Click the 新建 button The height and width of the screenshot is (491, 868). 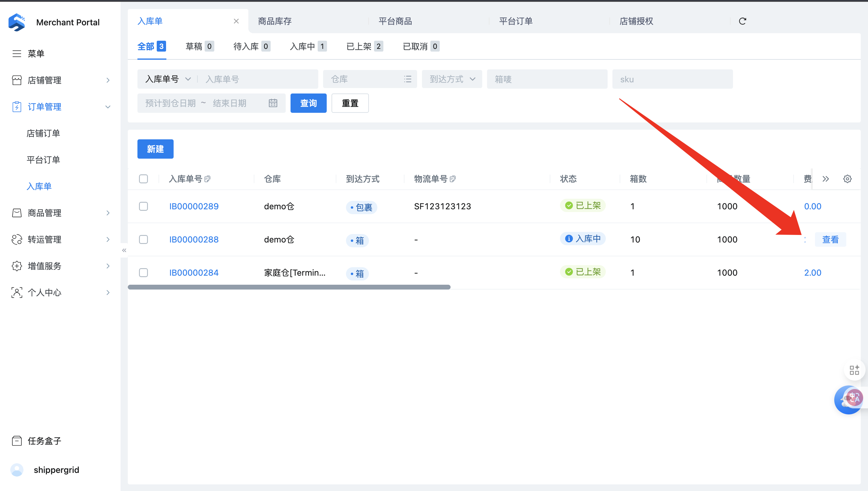point(155,149)
